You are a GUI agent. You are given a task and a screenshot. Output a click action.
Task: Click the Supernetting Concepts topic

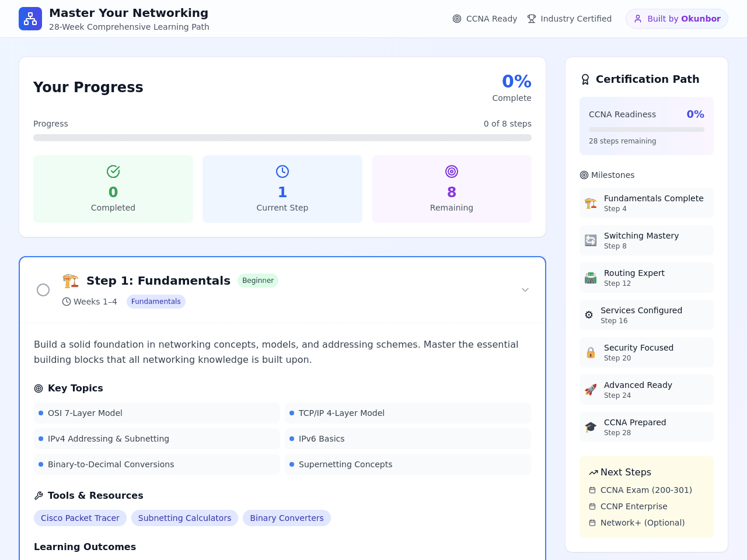pos(408,464)
